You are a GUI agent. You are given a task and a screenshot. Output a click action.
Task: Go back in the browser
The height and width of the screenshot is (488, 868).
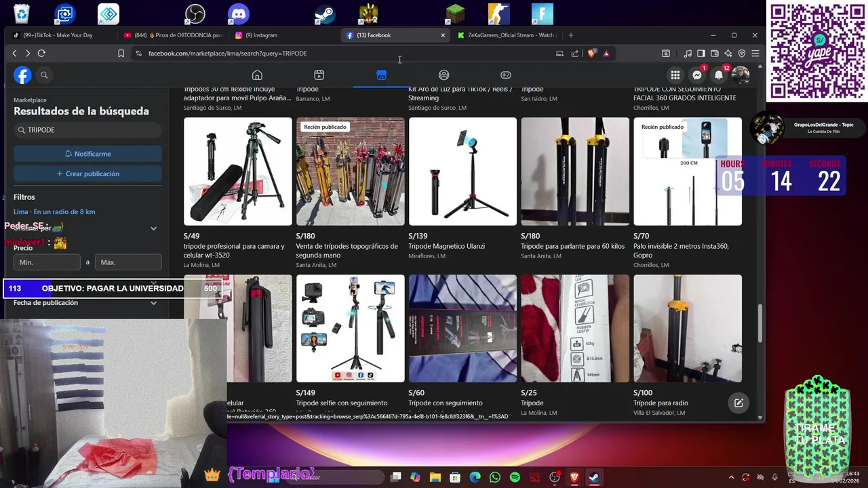tap(14, 54)
